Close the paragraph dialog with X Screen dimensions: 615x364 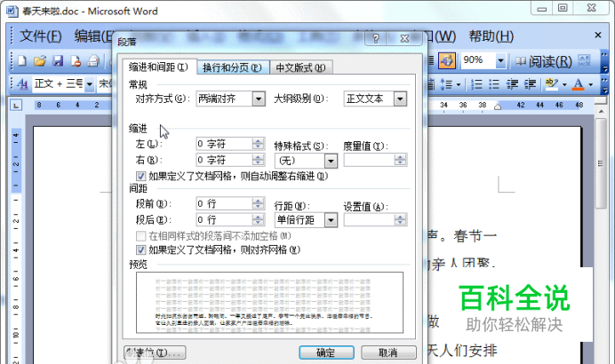[x=404, y=38]
